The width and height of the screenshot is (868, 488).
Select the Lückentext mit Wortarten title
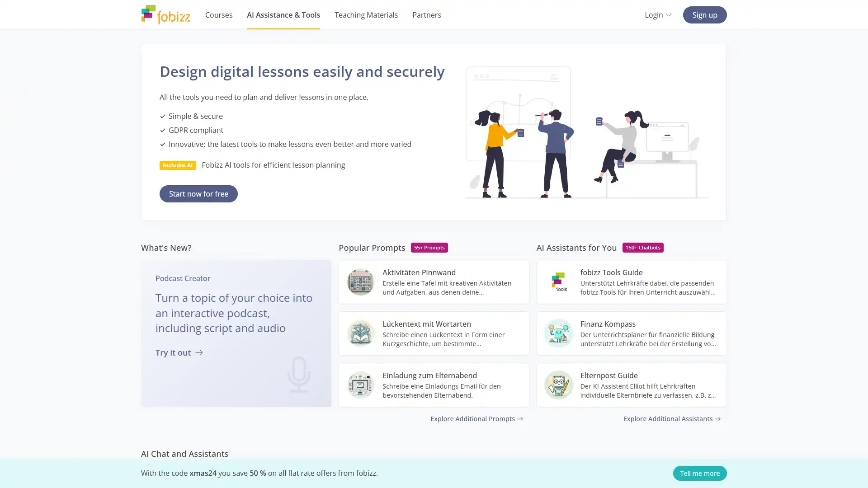tap(427, 324)
